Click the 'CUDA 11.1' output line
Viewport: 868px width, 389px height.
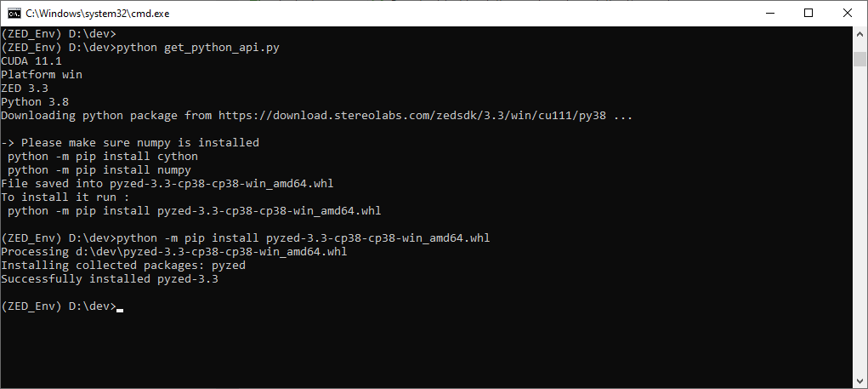click(x=31, y=61)
